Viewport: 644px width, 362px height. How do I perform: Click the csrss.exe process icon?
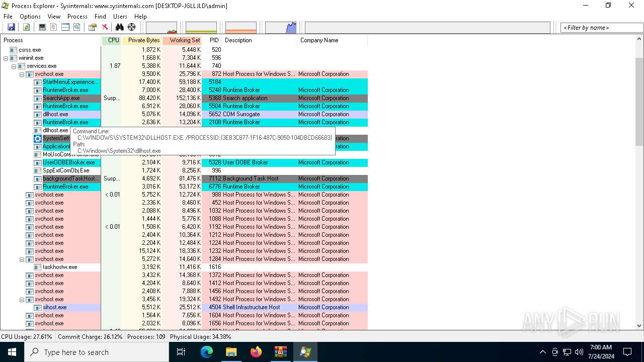click(x=14, y=50)
